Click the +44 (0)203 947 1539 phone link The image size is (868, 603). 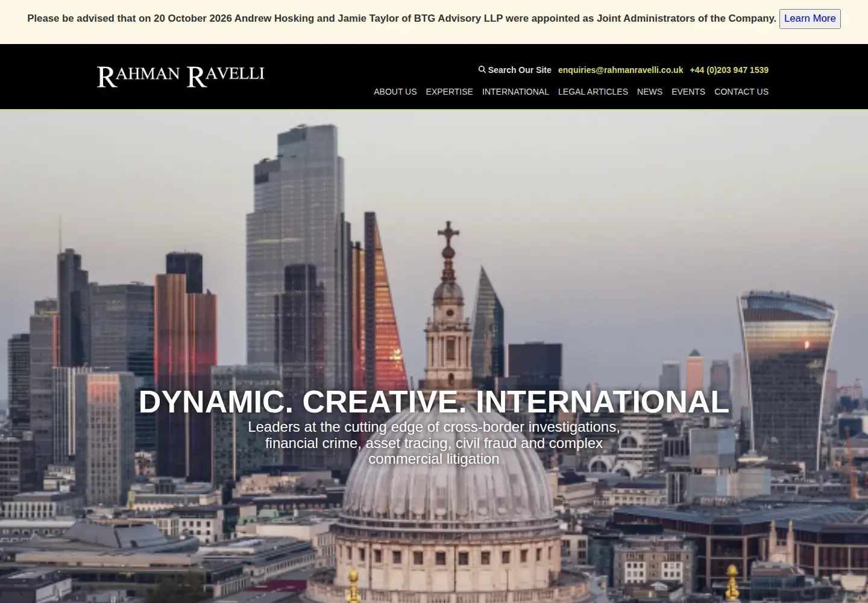tap(729, 70)
